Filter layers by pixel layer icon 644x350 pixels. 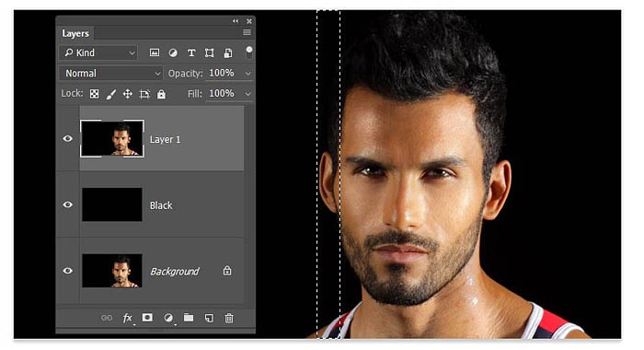155,52
